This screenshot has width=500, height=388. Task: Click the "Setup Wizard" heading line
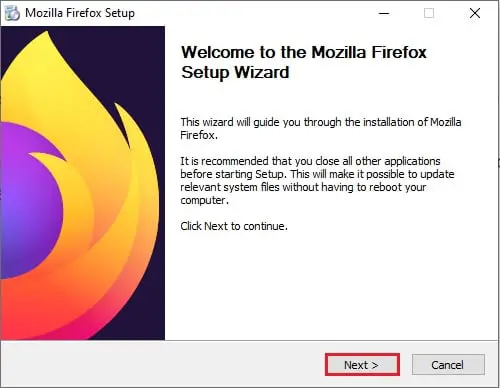235,72
